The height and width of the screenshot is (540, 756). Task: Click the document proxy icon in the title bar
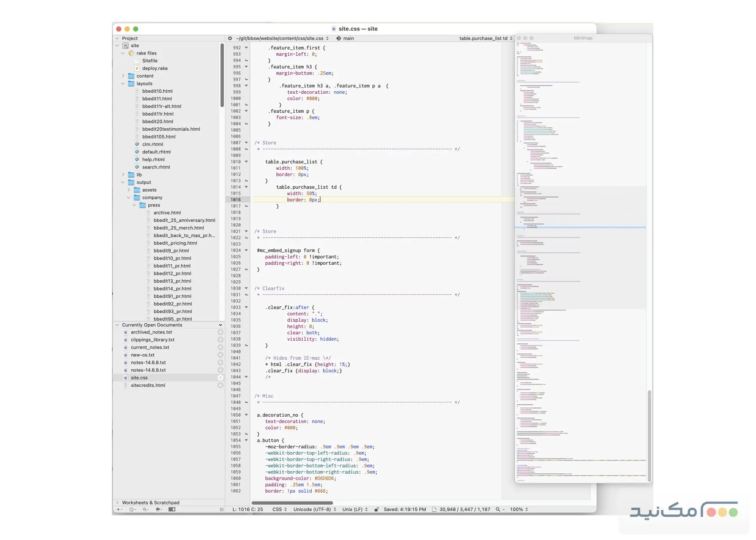point(333,29)
